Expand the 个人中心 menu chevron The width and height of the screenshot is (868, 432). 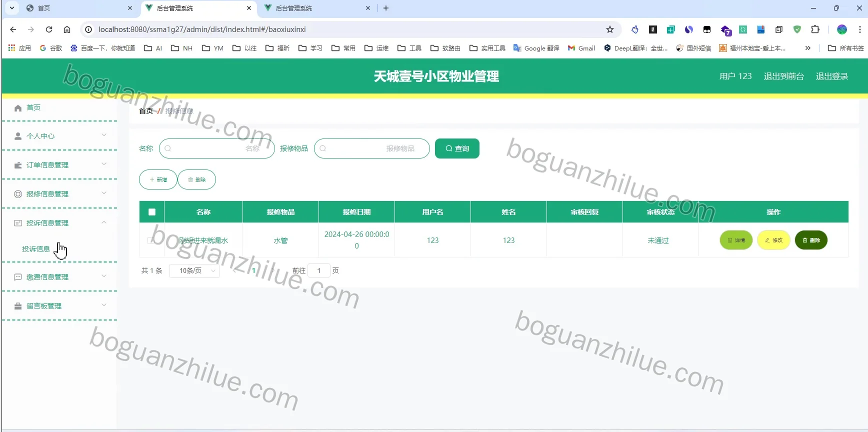[x=104, y=135]
